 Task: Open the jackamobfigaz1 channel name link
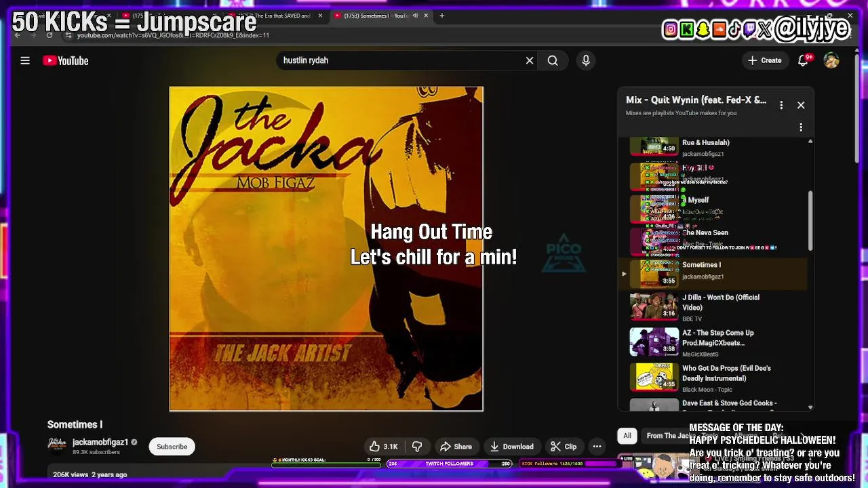(100, 442)
